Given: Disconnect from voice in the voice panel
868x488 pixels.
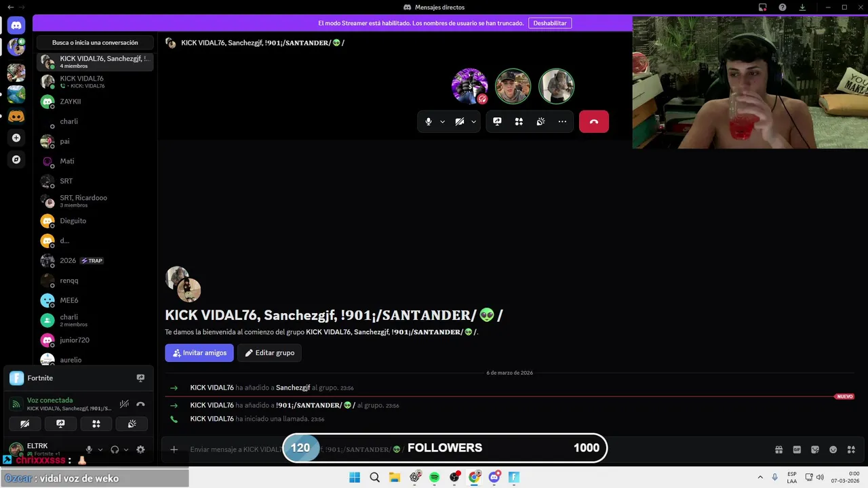Looking at the screenshot, I should pos(140,404).
